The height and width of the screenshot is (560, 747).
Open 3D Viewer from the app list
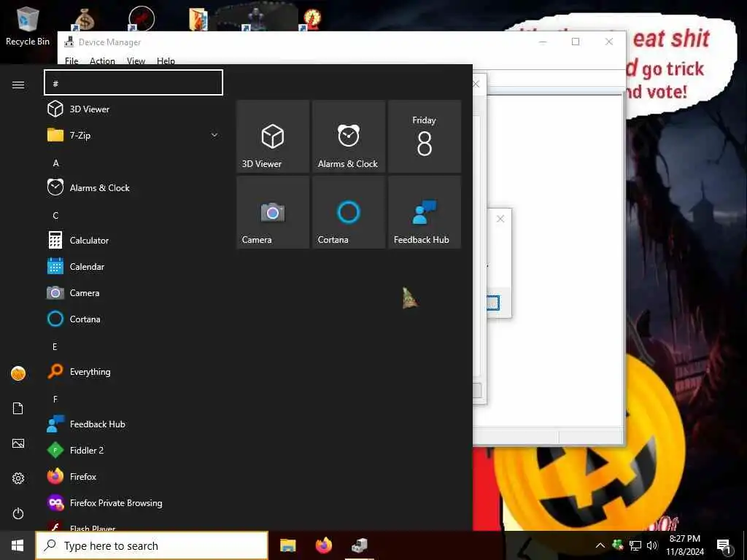(x=133, y=109)
